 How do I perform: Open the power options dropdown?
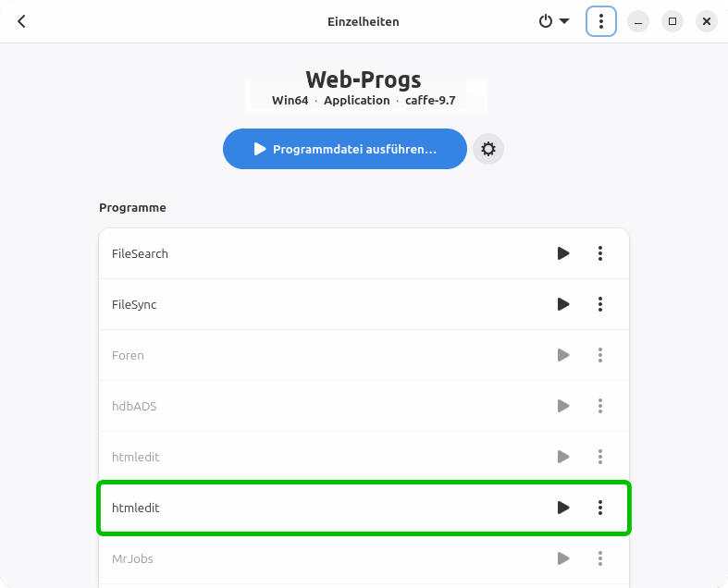coord(553,21)
